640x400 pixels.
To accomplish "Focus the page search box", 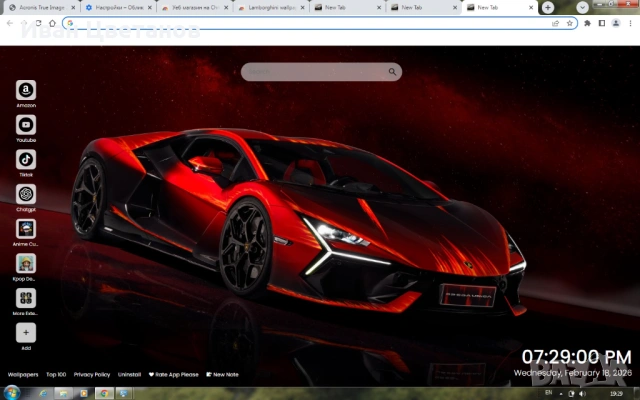I will (x=315, y=72).
